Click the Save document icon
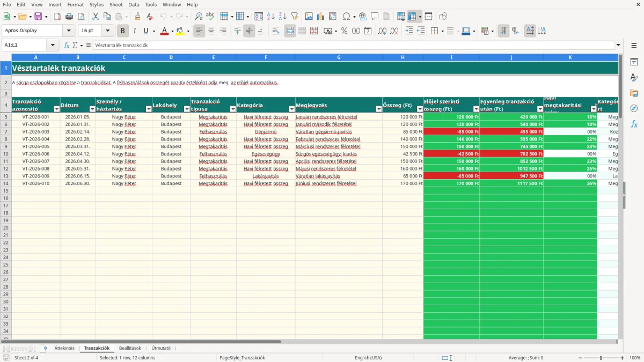 (38, 17)
